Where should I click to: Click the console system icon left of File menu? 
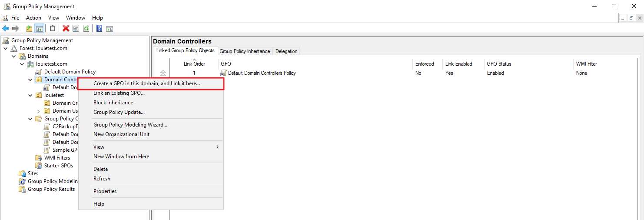click(5, 18)
